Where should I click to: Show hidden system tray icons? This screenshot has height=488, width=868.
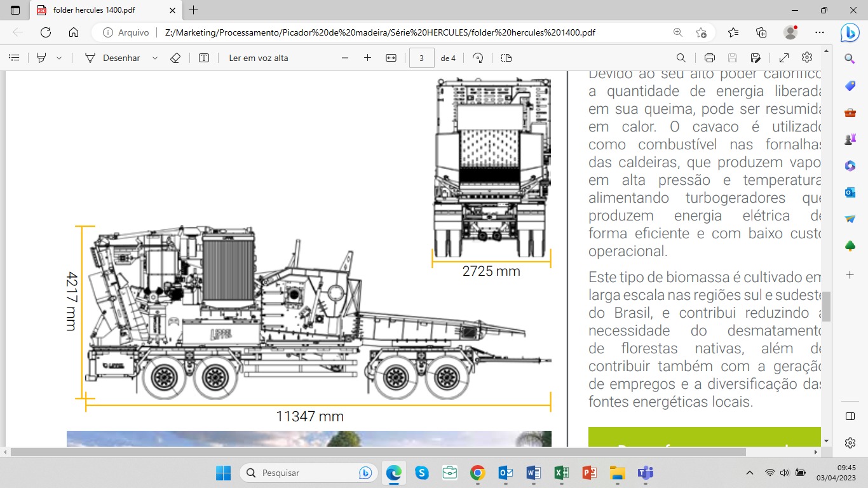pyautogui.click(x=750, y=473)
